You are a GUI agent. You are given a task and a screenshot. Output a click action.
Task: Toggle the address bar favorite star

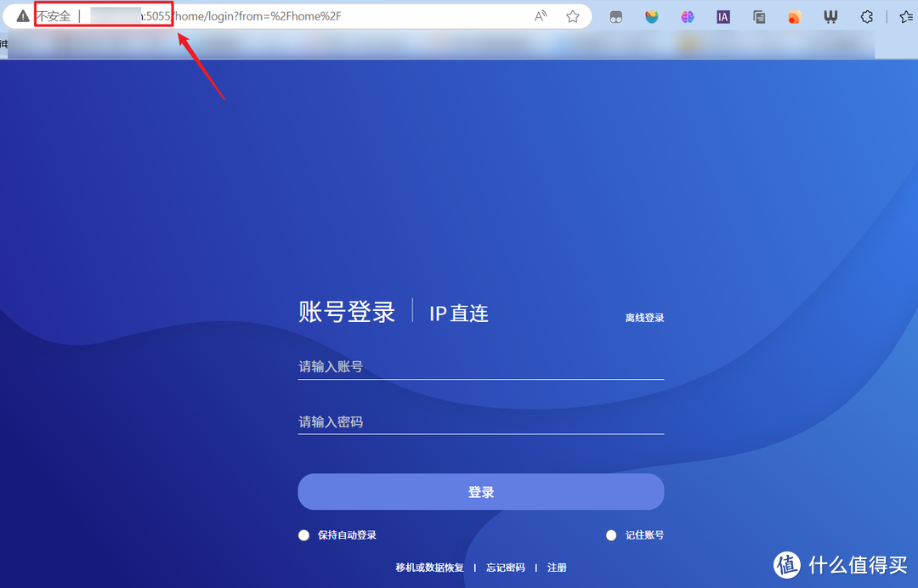(x=573, y=15)
